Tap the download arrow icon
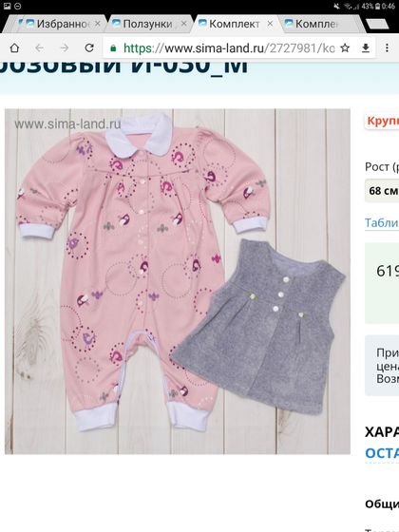 (366, 48)
